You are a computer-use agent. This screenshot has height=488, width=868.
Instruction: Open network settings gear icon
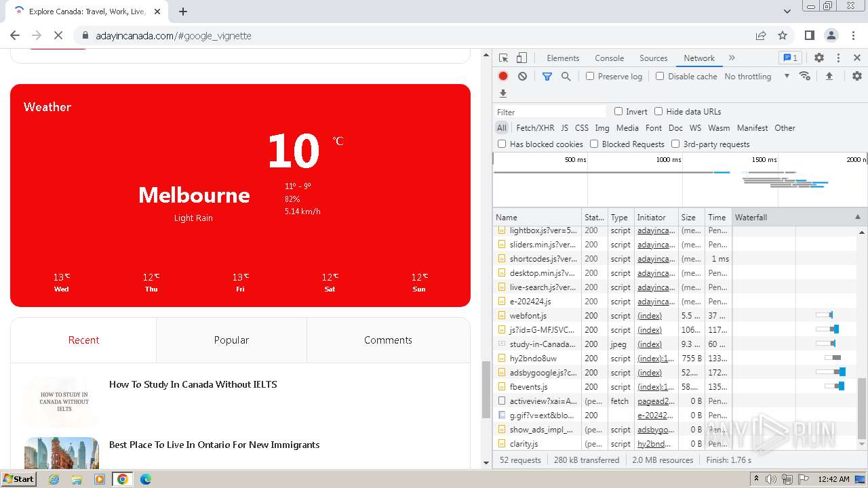coord(857,77)
